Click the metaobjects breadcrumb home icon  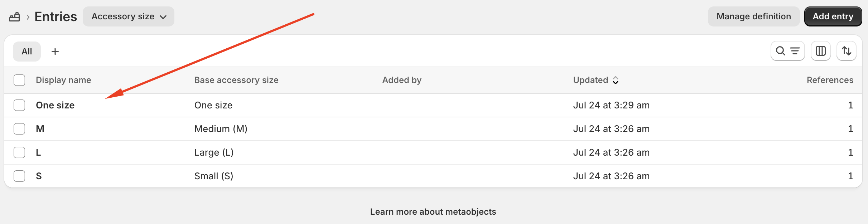coord(14,17)
